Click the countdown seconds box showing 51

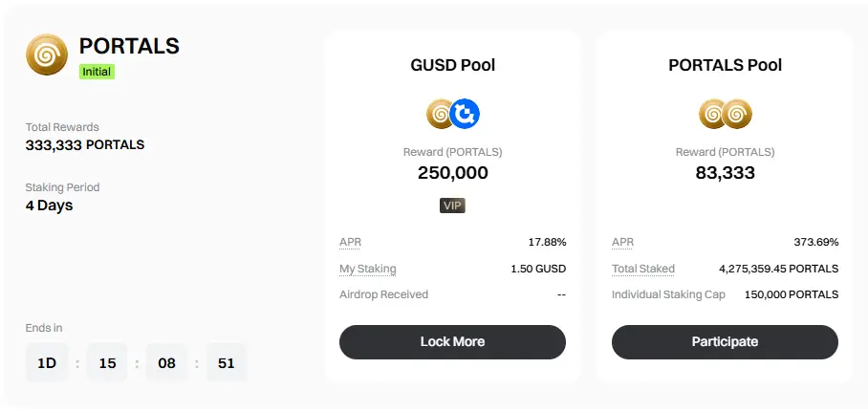click(x=226, y=363)
